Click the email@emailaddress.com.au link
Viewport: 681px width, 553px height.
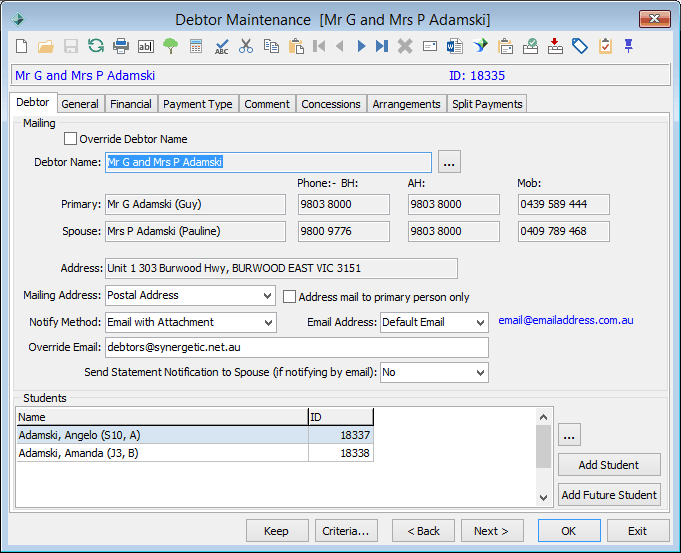pos(566,320)
